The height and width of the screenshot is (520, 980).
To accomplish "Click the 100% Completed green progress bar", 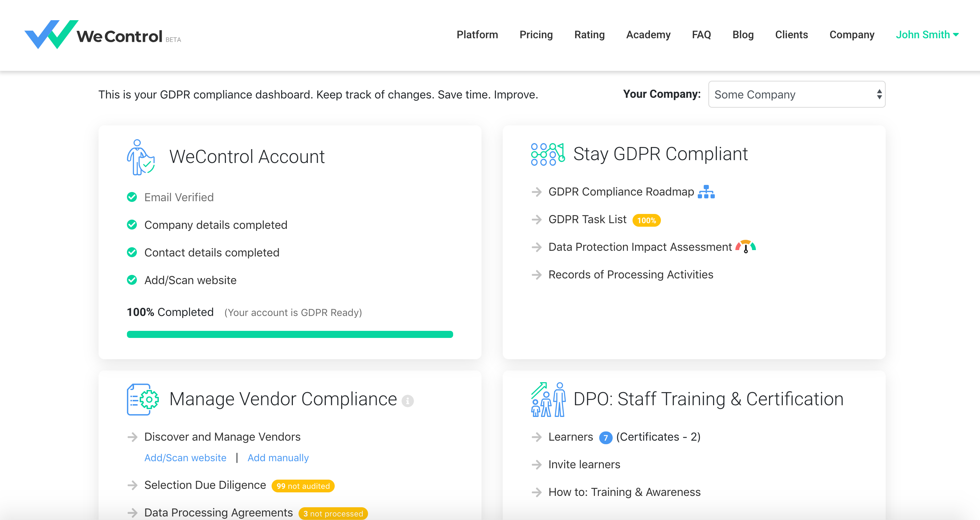I will tap(290, 334).
